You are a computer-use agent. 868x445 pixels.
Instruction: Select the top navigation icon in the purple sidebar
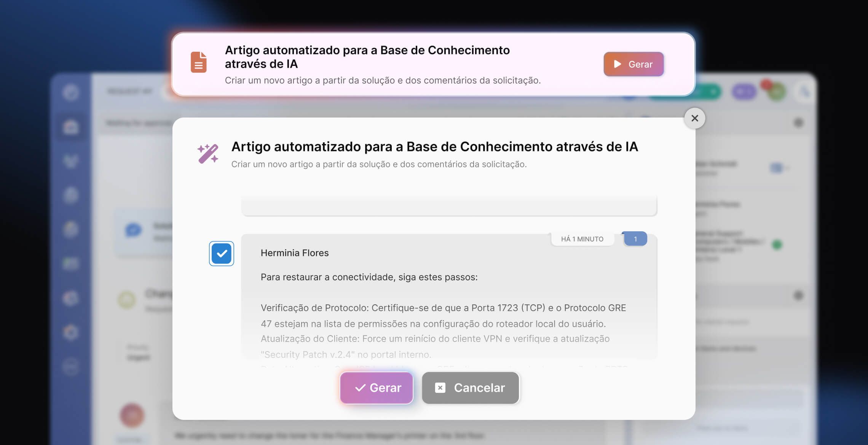pyautogui.click(x=71, y=92)
